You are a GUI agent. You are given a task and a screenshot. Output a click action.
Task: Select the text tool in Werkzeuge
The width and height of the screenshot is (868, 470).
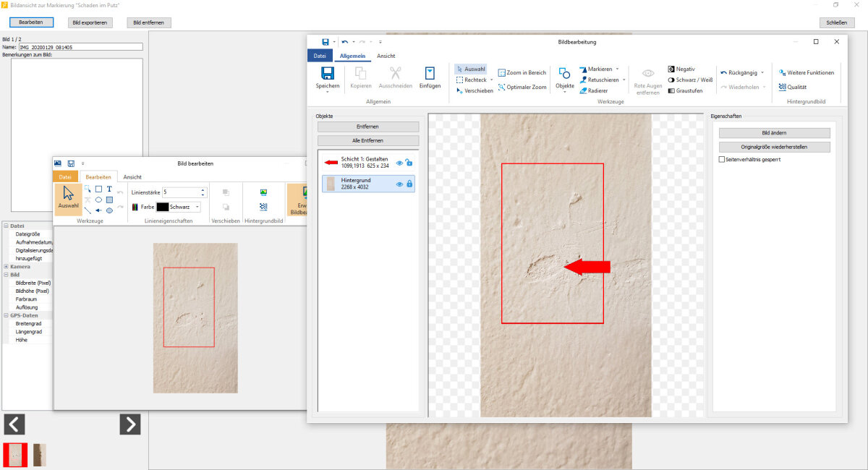(x=109, y=189)
